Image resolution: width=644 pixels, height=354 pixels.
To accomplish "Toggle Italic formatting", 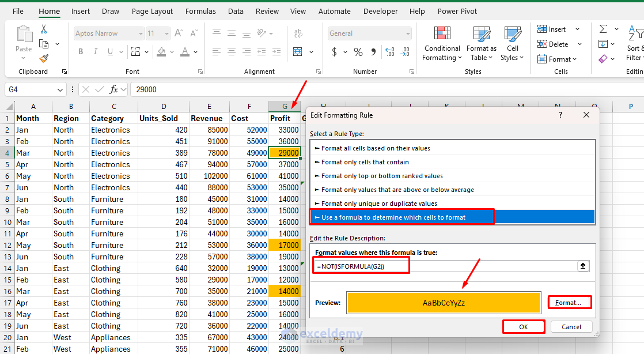I will tap(95, 51).
